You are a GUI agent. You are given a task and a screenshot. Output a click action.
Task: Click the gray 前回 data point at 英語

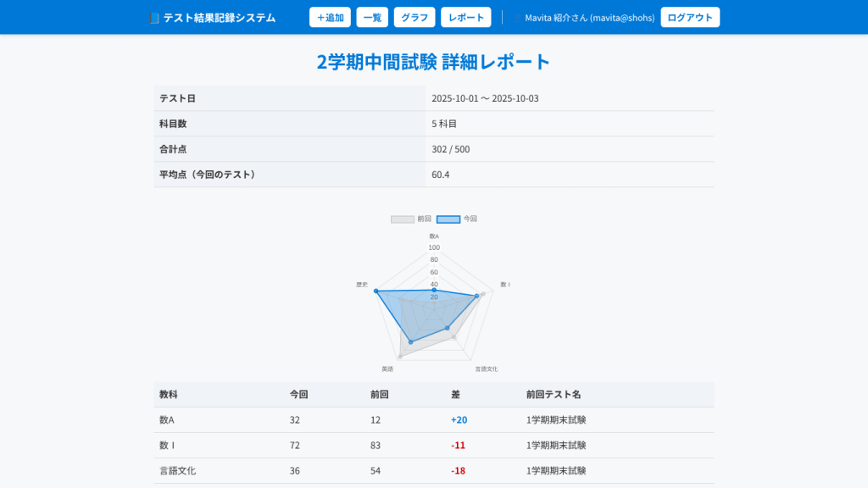(400, 356)
